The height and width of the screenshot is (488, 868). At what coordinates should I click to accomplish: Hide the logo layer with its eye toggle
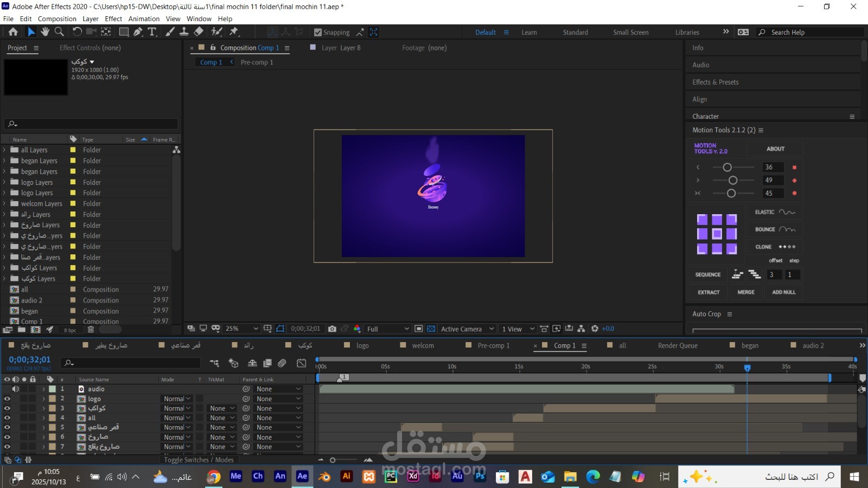pyautogui.click(x=7, y=399)
